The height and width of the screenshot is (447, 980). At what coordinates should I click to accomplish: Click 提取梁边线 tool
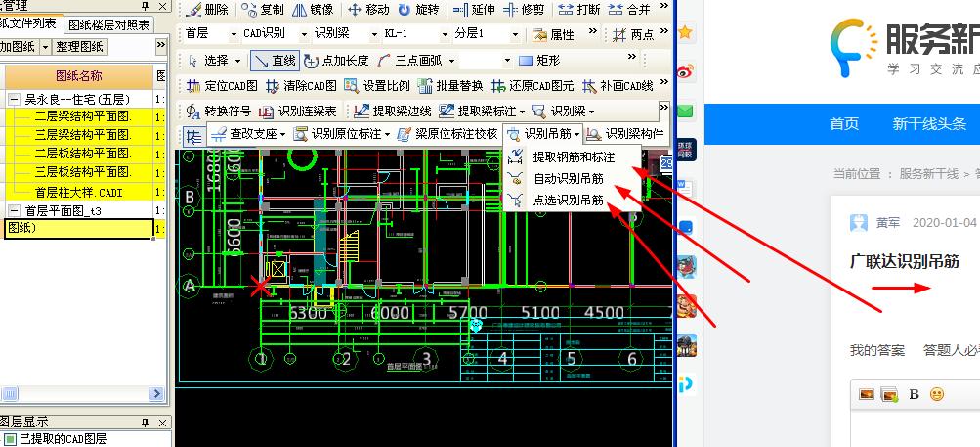[x=393, y=112]
